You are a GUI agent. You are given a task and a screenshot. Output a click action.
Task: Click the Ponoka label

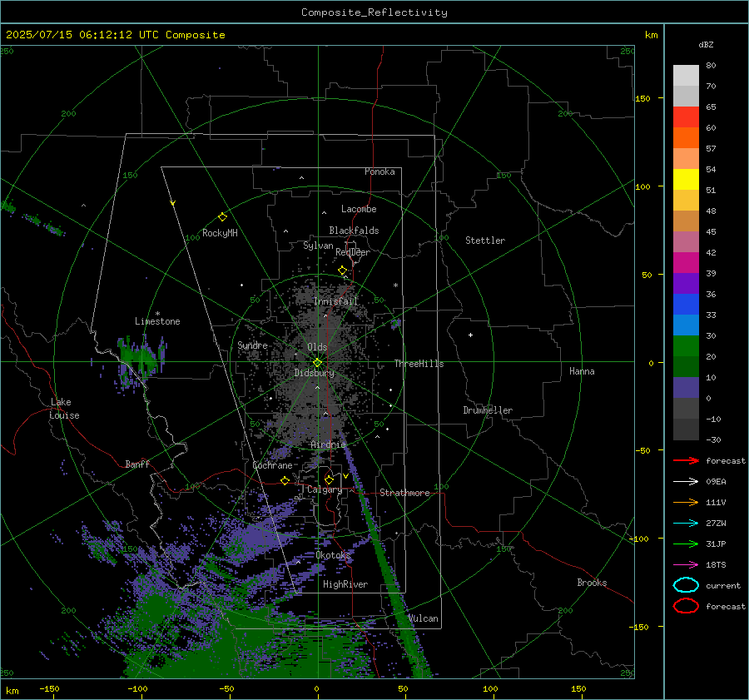tap(379, 171)
